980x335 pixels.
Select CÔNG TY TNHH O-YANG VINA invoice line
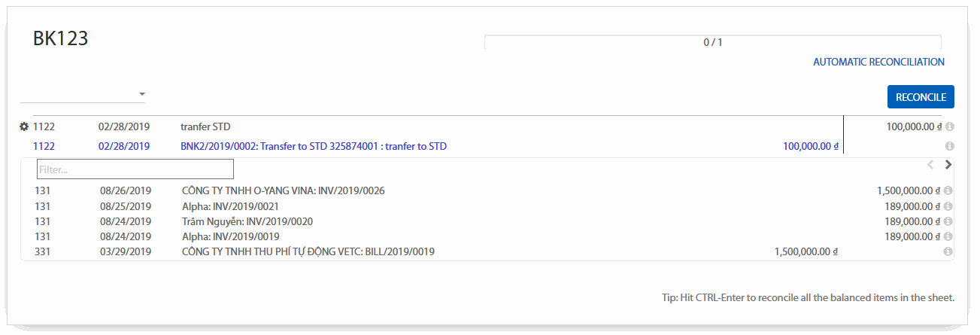pyautogui.click(x=284, y=191)
